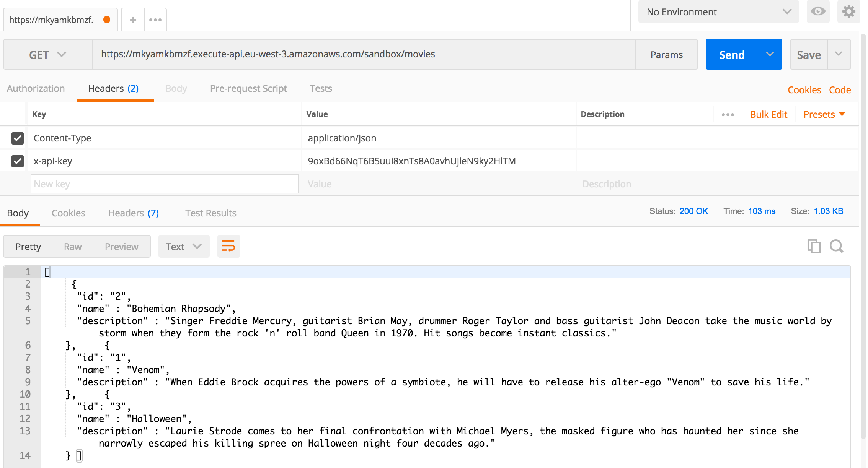The image size is (868, 468).
Task: Click the New key input field
Action: tap(164, 184)
